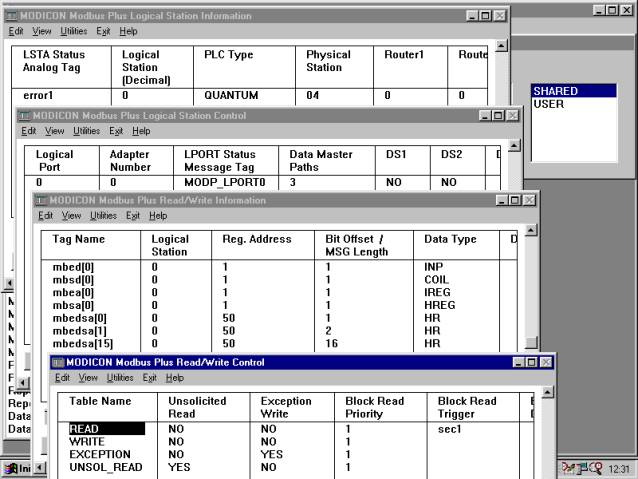
Task: Click scroll up arrow in Logical Station Information window
Action: (x=501, y=46)
